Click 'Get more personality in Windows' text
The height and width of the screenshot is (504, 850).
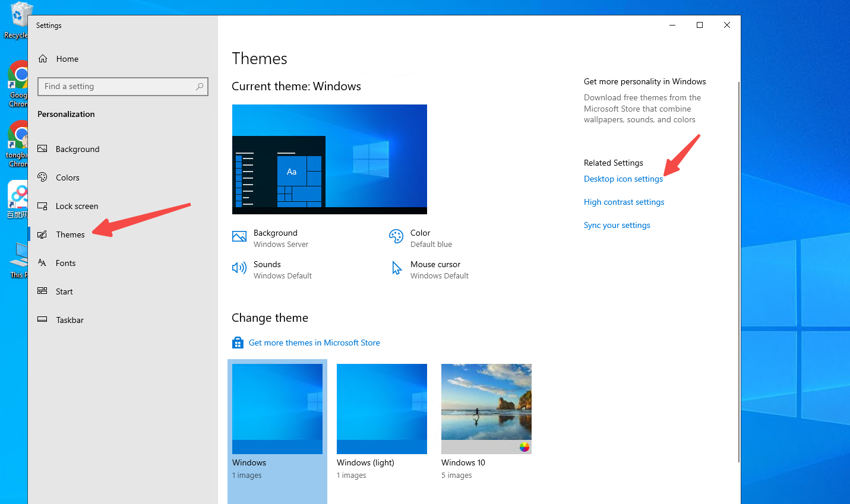[x=644, y=81]
